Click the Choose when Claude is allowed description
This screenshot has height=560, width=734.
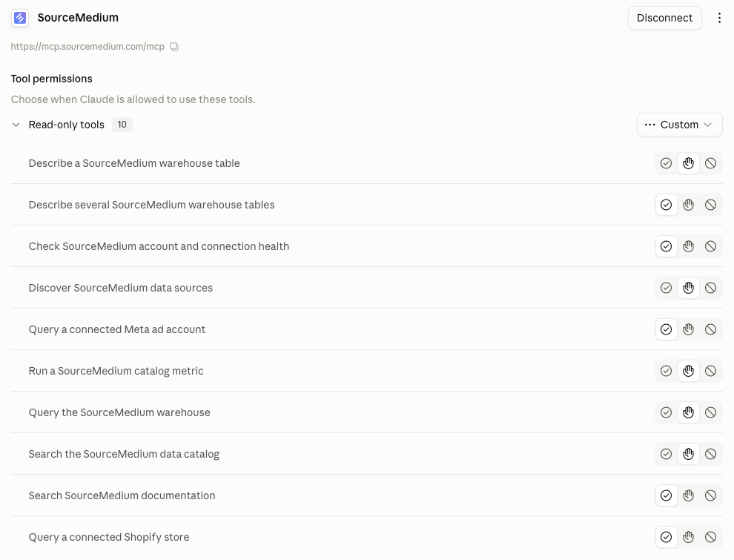point(133,99)
